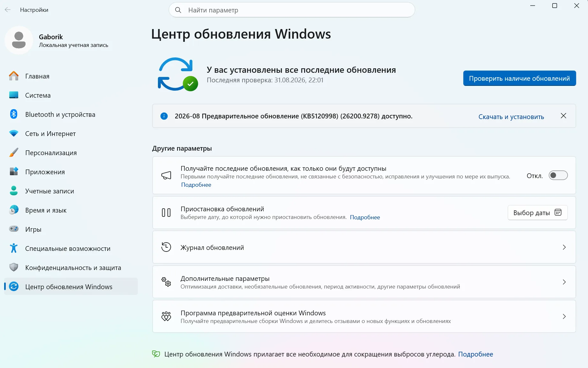The width and height of the screenshot is (588, 368).
Task: Go to Игры settings
Action: tap(71, 229)
